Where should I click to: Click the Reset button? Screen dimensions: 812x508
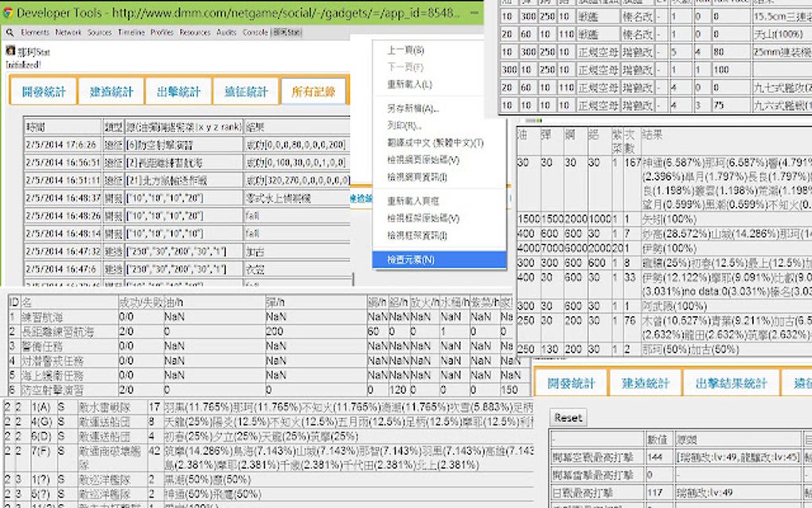[568, 417]
